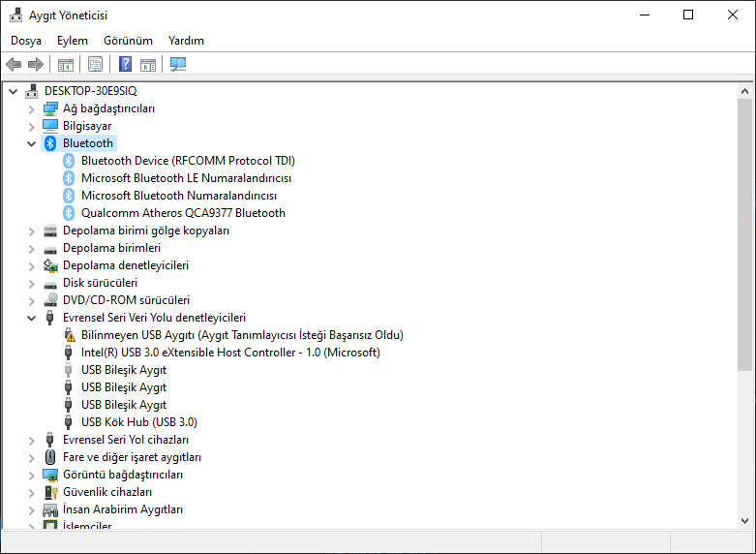Click the Ağ bağdaştırıcıları network icon
This screenshot has height=554, width=756.
click(50, 108)
